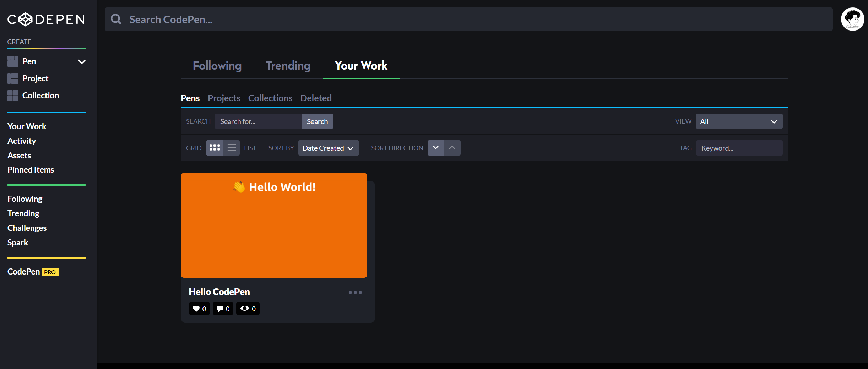The image size is (868, 369).
Task: Open the View All dropdown
Action: 739,121
